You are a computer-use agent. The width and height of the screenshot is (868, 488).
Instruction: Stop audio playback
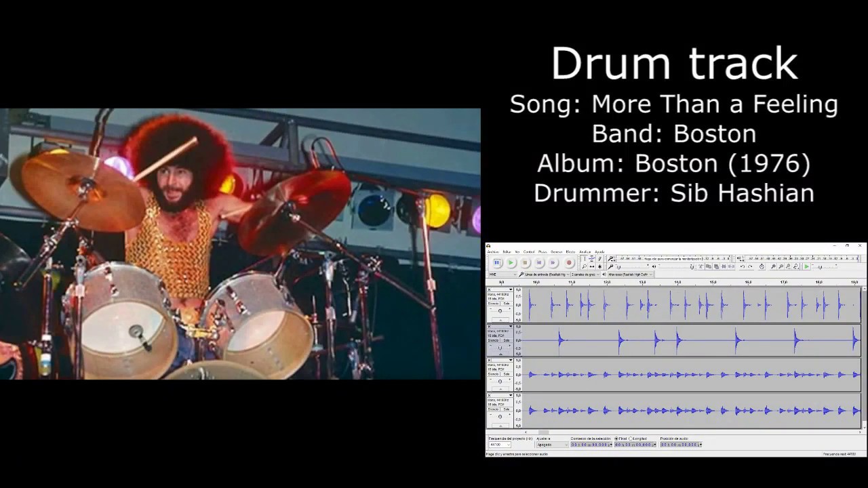coord(525,262)
